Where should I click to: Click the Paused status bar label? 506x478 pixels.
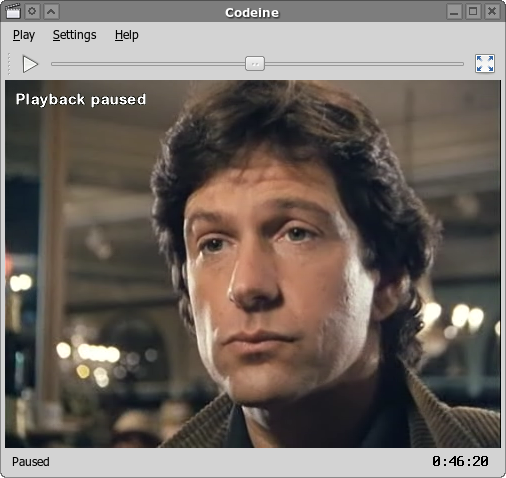(x=31, y=462)
